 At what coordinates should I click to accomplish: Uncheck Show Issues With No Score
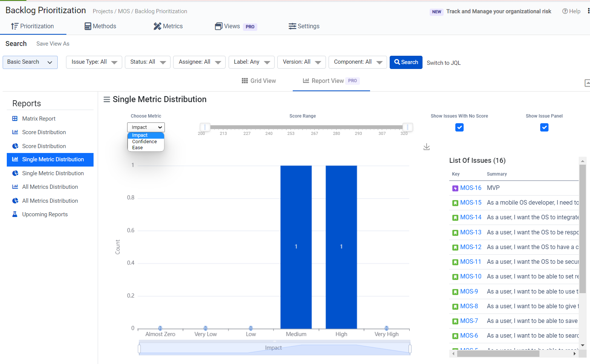[x=459, y=128]
